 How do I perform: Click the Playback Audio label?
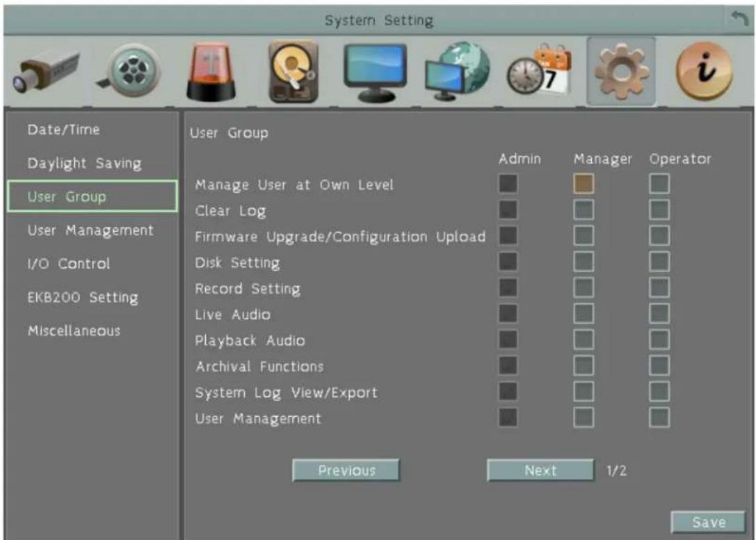[250, 341]
